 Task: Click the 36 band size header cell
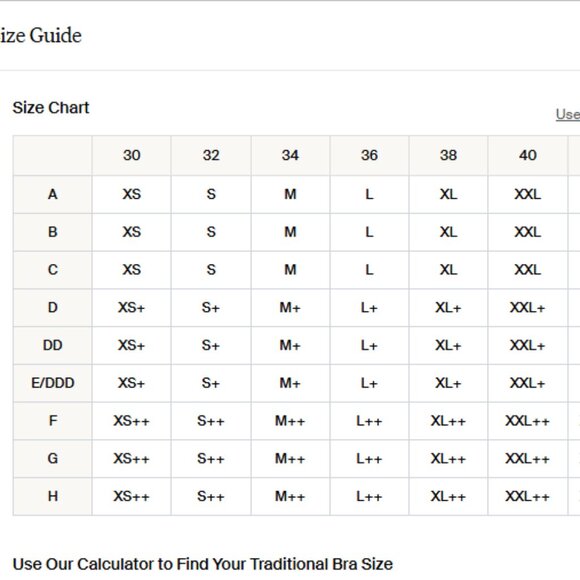click(370, 155)
